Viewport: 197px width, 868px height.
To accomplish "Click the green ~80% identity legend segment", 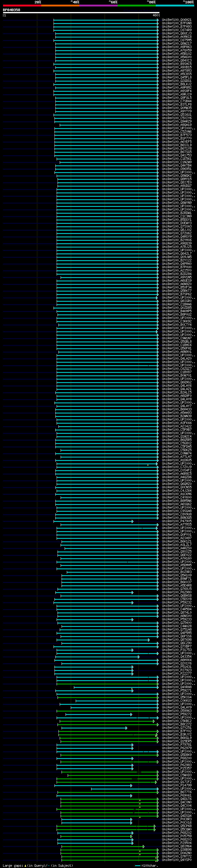I will (137, 6).
